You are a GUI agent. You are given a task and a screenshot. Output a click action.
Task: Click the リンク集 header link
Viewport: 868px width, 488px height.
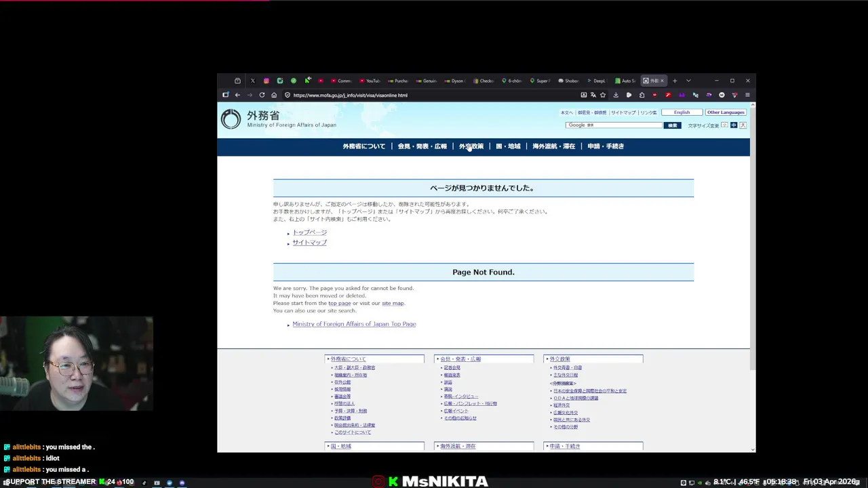tap(649, 113)
